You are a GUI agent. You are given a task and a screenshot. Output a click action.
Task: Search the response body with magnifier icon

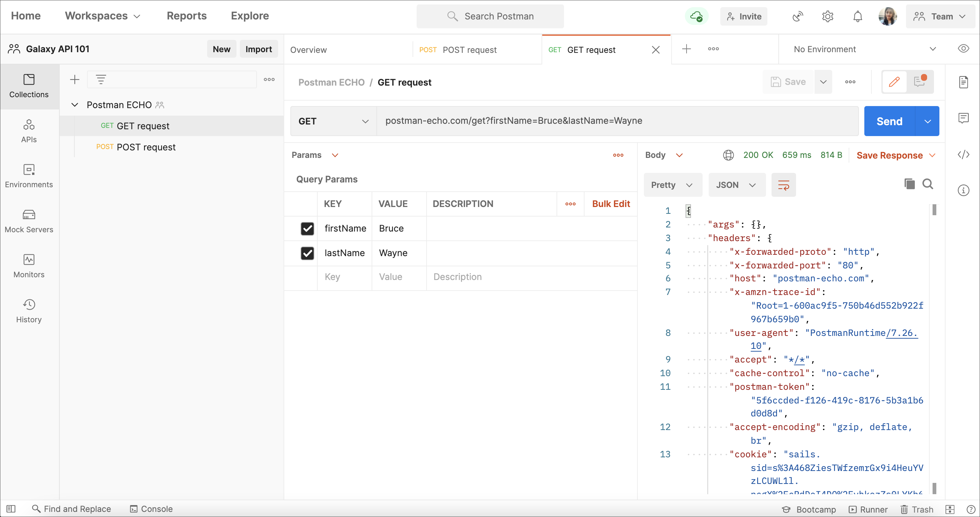928,184
